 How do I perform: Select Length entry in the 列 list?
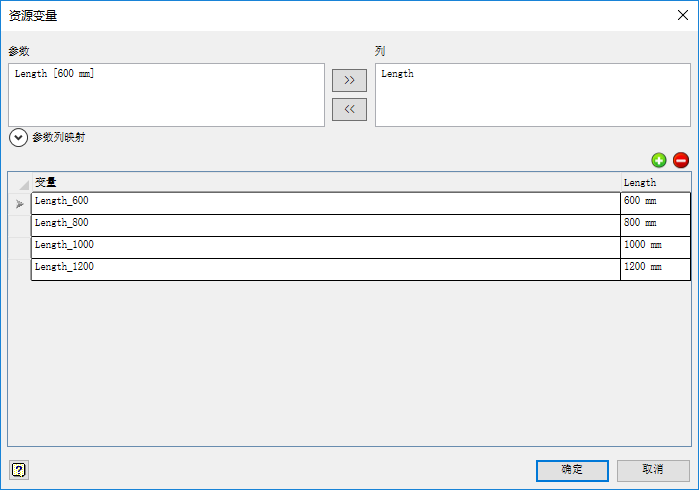point(397,74)
